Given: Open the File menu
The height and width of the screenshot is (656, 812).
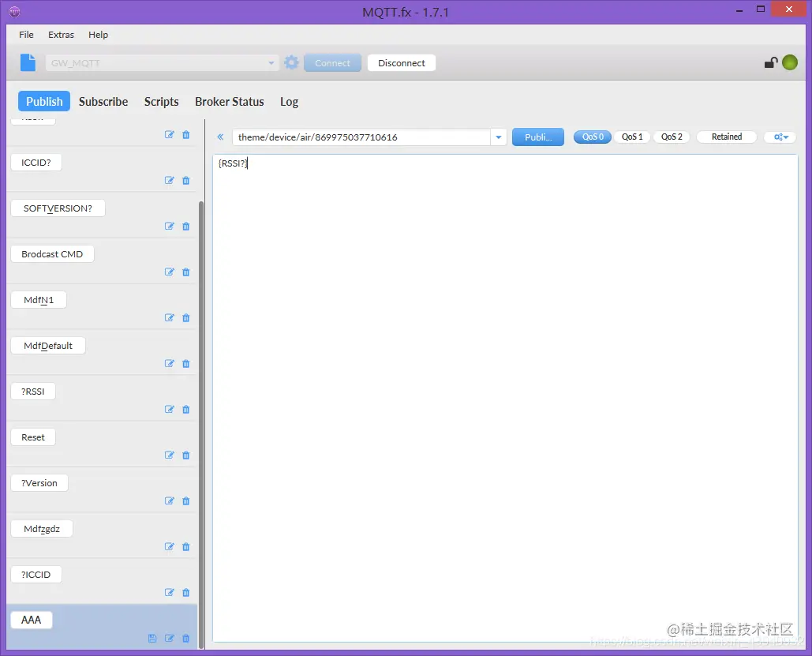Looking at the screenshot, I should [x=26, y=35].
